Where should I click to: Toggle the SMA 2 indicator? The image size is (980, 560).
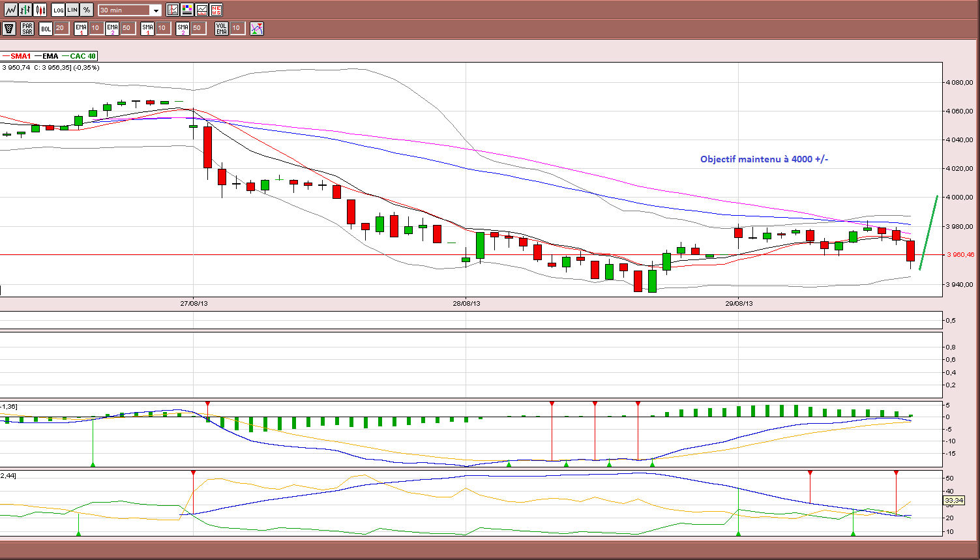[183, 28]
